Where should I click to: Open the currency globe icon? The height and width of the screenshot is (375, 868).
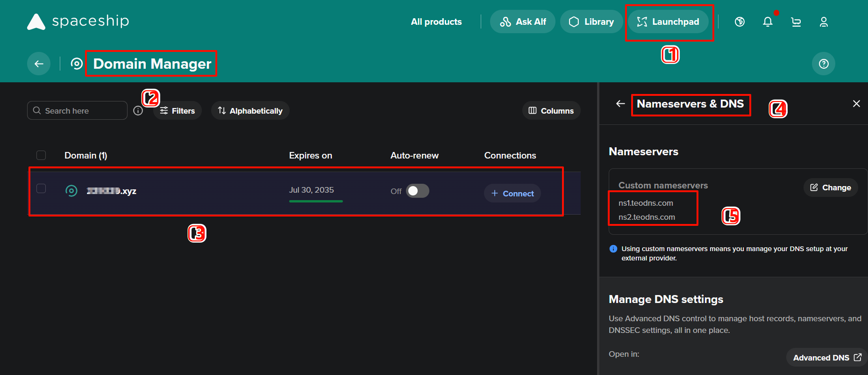tap(740, 22)
